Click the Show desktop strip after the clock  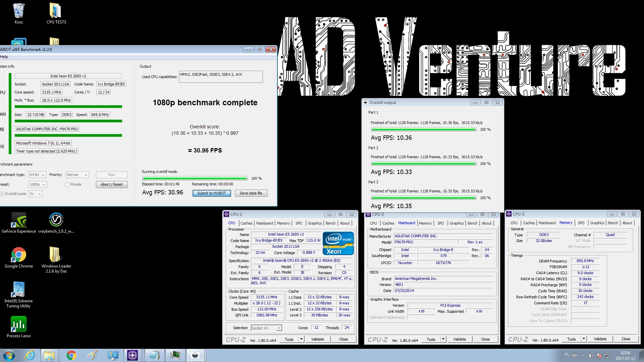click(641, 355)
